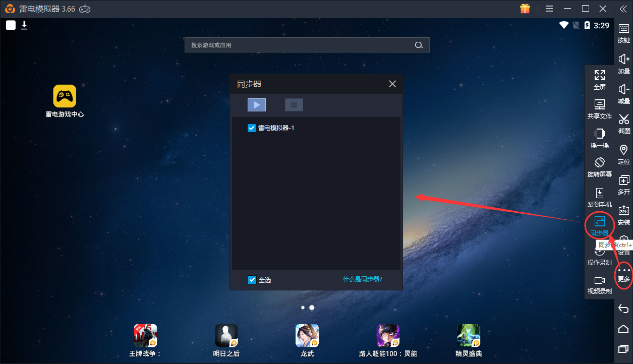Launch 路人超能100：灵能 game
The width and height of the screenshot is (633, 364).
click(x=388, y=335)
